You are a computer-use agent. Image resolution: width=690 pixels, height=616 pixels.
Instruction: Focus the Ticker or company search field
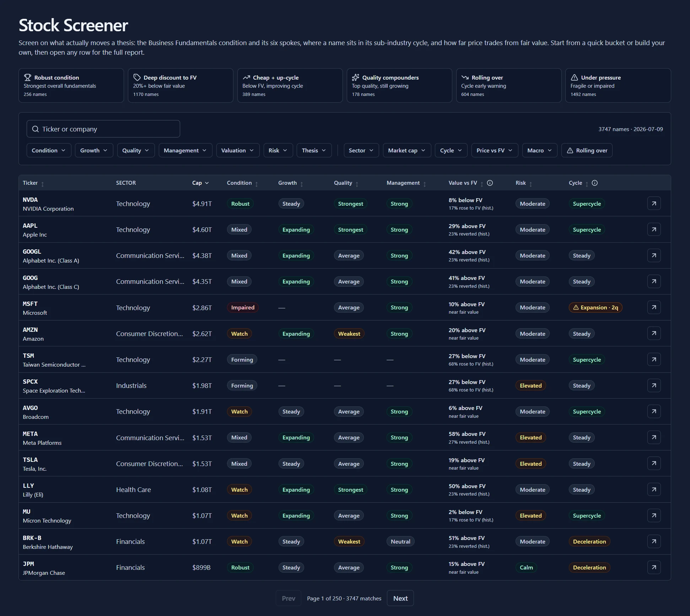click(x=103, y=129)
